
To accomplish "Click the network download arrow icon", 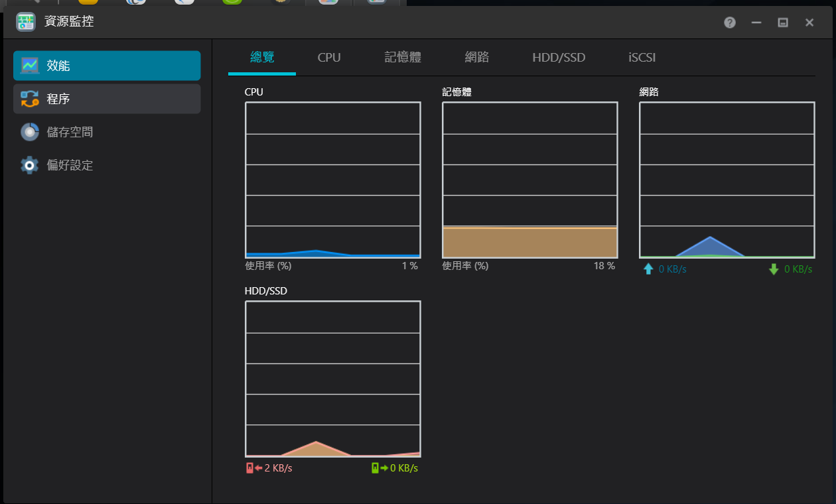I will (x=773, y=269).
